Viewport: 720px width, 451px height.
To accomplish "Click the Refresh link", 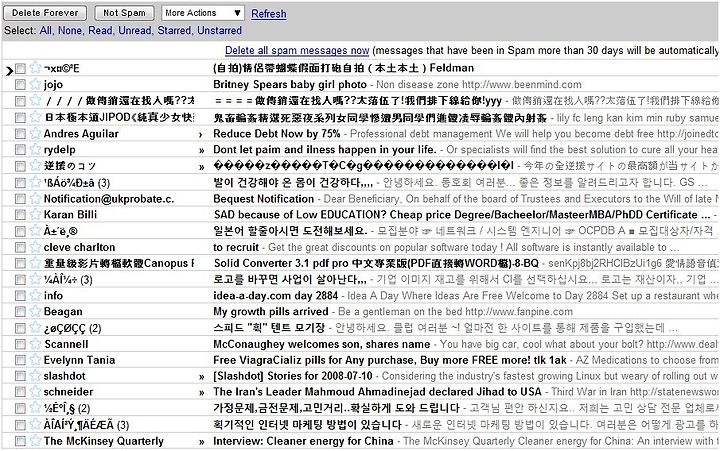I will tap(269, 14).
